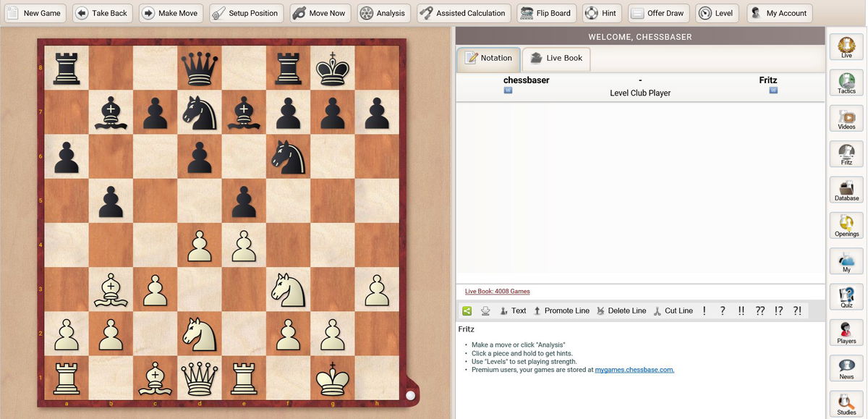Viewport: 868px width, 419px height.
Task: Toggle engine Analysis on
Action: (384, 13)
